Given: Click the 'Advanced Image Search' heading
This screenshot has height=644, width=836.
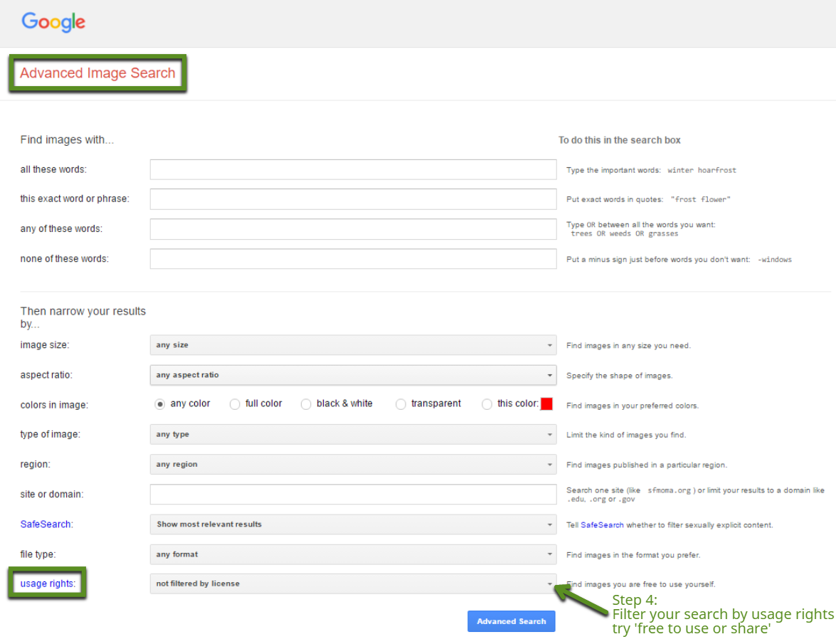Looking at the screenshot, I should coord(97,73).
